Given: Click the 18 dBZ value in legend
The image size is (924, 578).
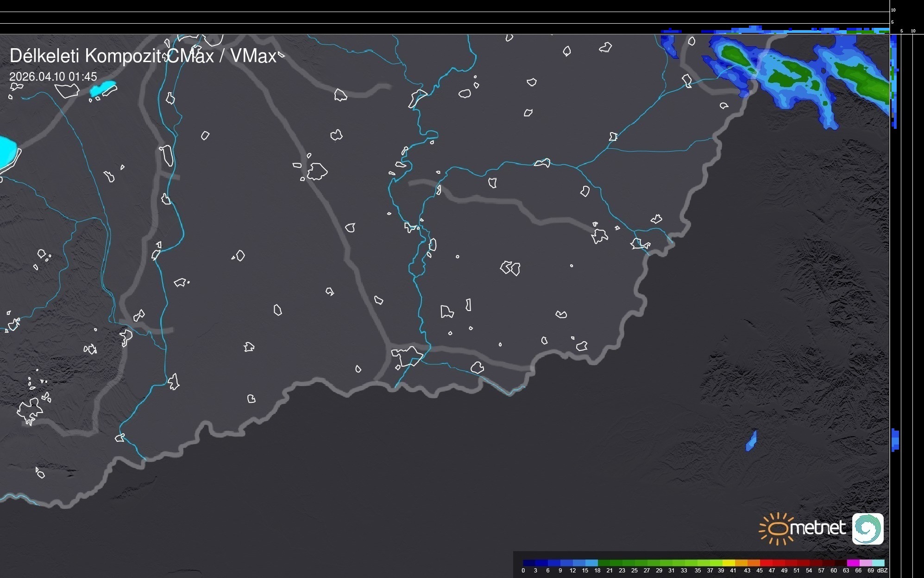Looking at the screenshot, I should pos(597,571).
